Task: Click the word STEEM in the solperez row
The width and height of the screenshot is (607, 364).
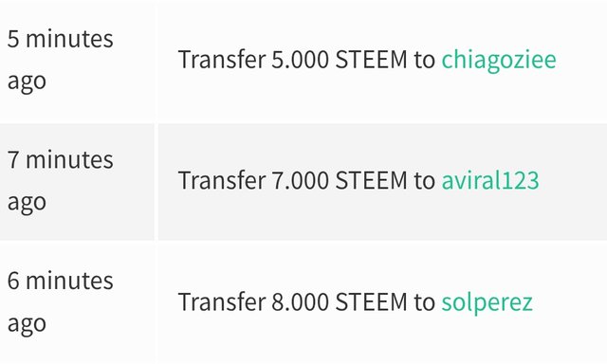Action: coord(371,301)
